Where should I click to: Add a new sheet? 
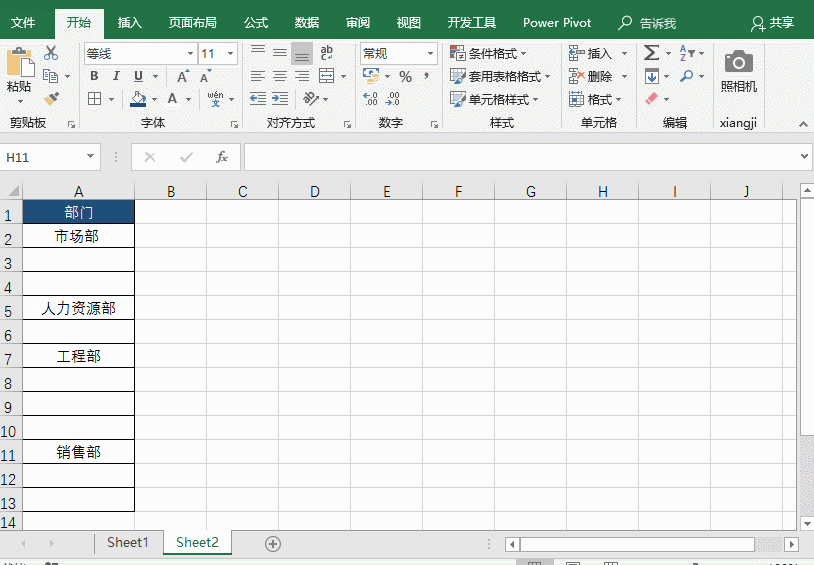[273, 544]
